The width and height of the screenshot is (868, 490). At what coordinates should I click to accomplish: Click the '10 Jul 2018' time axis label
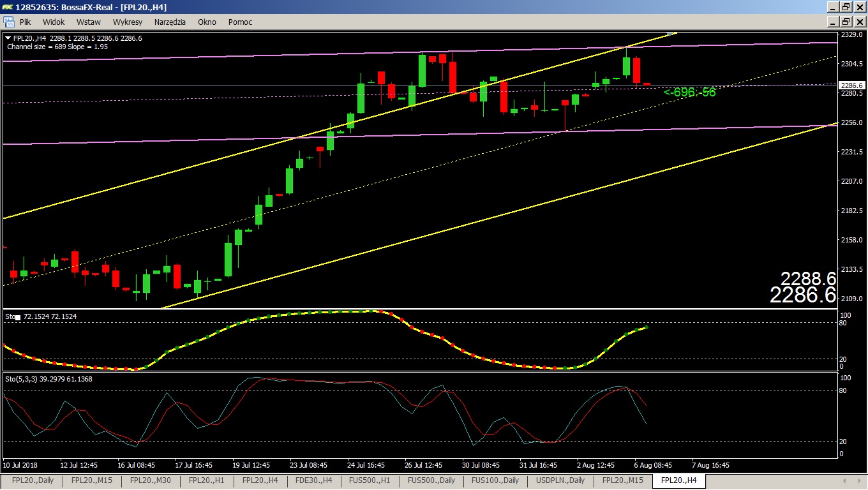pos(21,465)
